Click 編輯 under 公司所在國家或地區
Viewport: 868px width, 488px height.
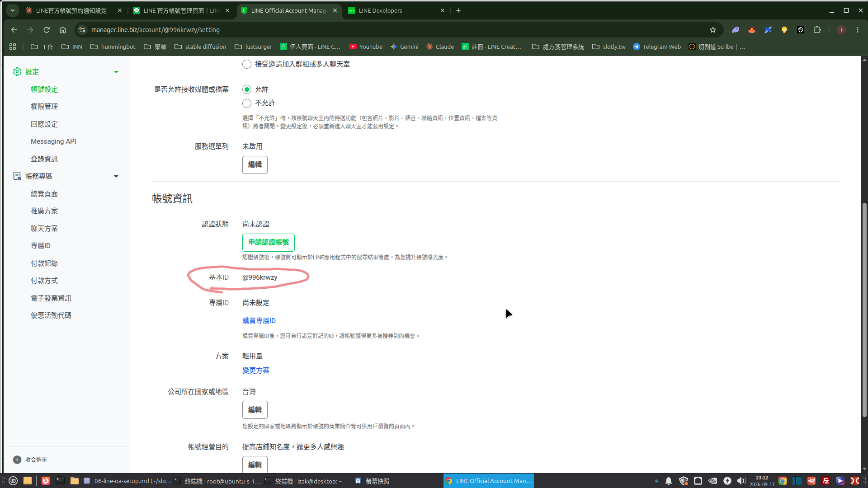click(255, 410)
